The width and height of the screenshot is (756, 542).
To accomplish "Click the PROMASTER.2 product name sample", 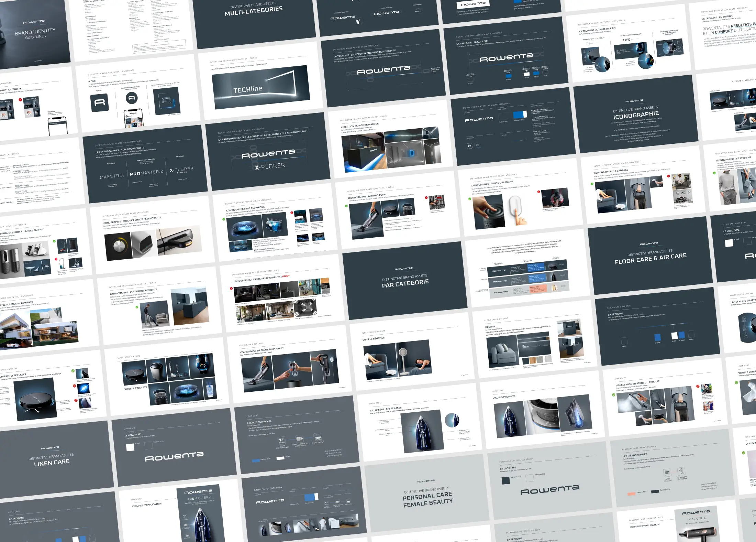I will [146, 173].
